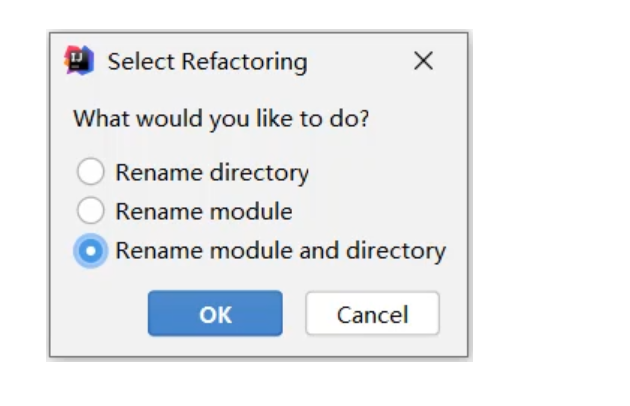Choose the Rename module radio button
The width and height of the screenshot is (630, 406).
pyautogui.click(x=91, y=211)
